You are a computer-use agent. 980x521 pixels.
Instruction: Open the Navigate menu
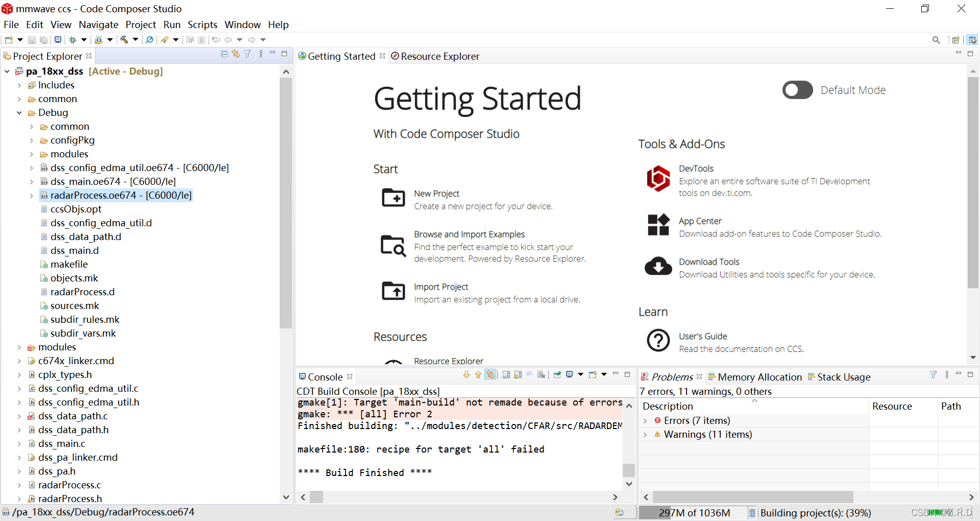pos(99,25)
